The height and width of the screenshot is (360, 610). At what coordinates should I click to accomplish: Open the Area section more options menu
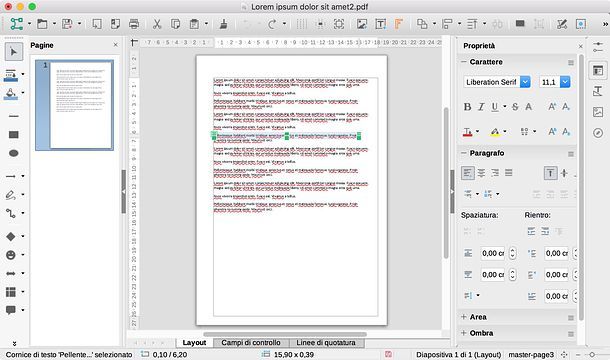571,318
